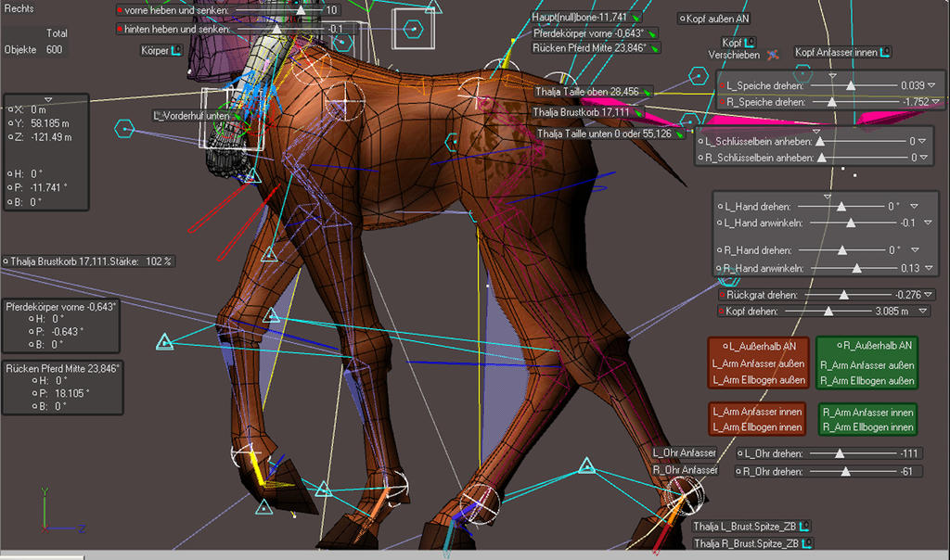Open the dropdown arrow for Rückgrat drehen

click(x=928, y=295)
